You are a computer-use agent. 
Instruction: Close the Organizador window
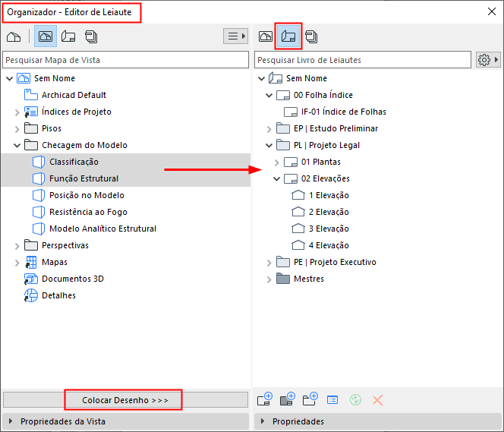(491, 12)
